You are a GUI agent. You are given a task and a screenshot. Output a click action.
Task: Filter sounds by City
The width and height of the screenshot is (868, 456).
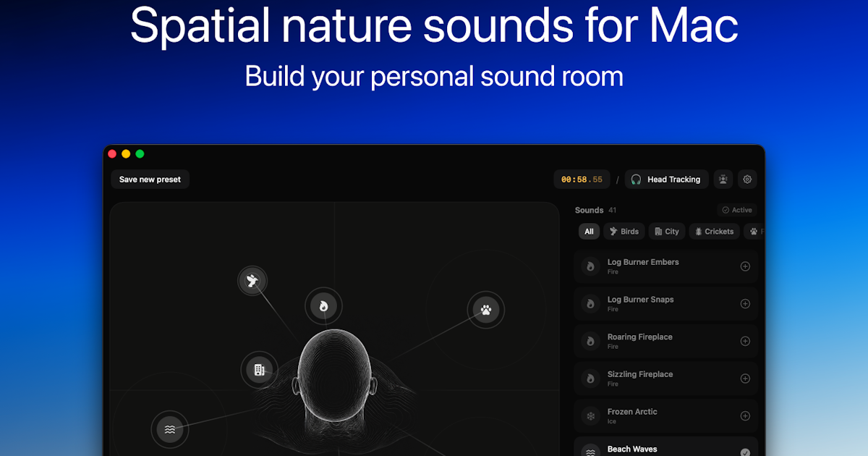tap(667, 232)
